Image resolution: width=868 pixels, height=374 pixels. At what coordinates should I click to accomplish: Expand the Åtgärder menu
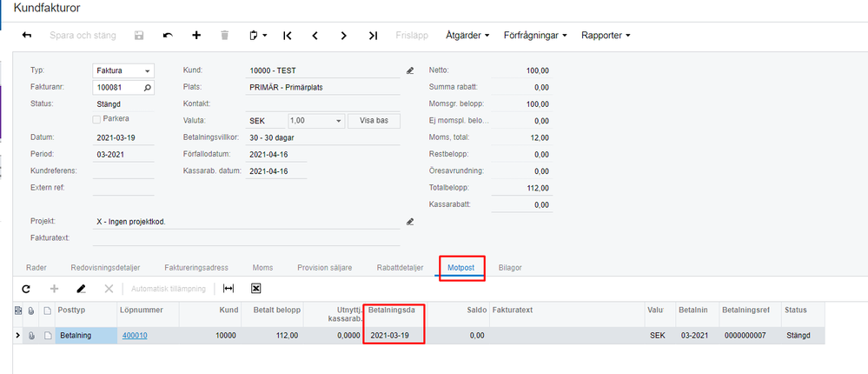[467, 36]
